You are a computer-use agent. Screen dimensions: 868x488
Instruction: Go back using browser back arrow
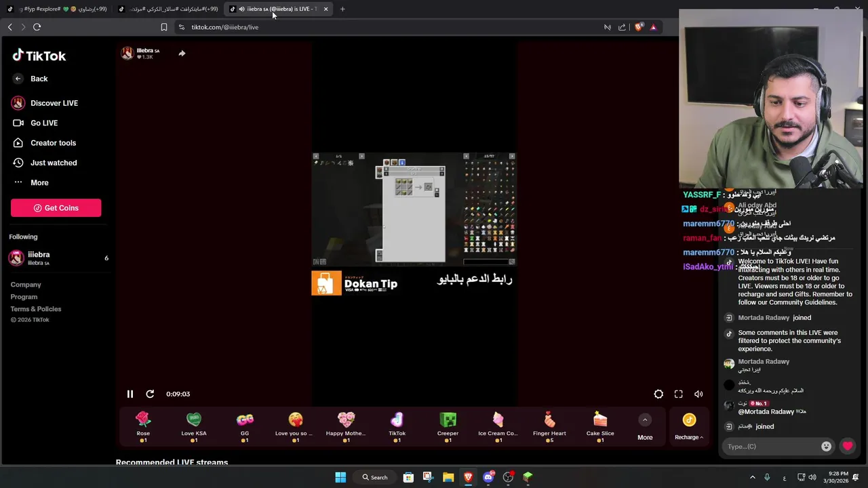9,27
